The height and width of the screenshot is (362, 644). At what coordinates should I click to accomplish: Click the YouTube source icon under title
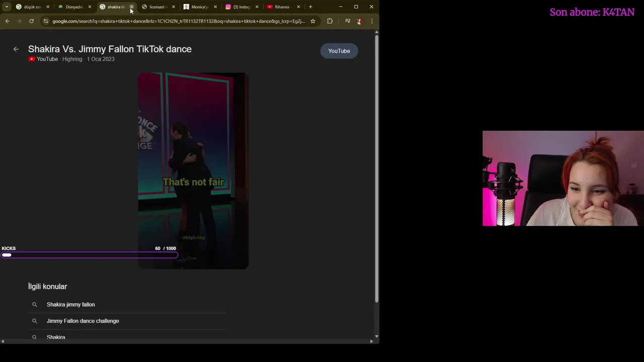pos(32,59)
